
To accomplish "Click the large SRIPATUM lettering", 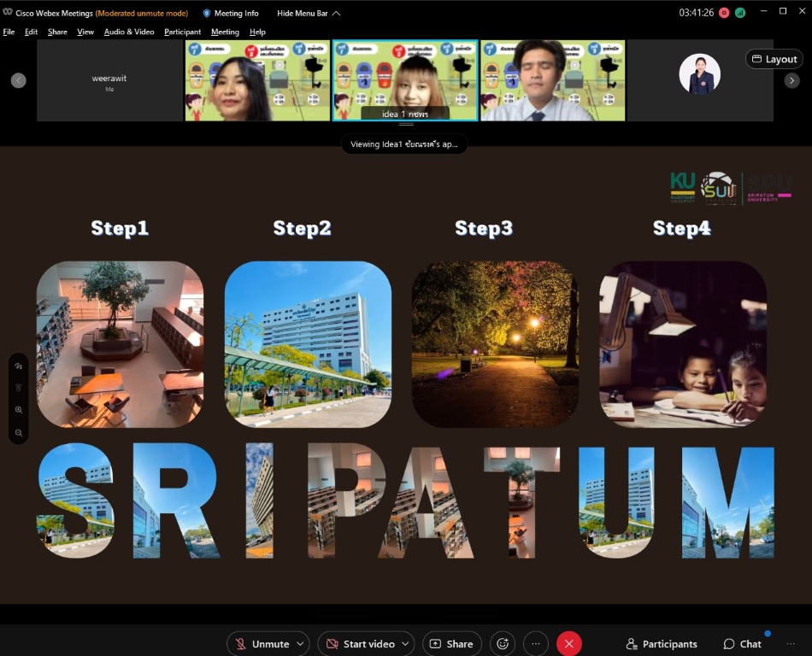I will [x=406, y=501].
